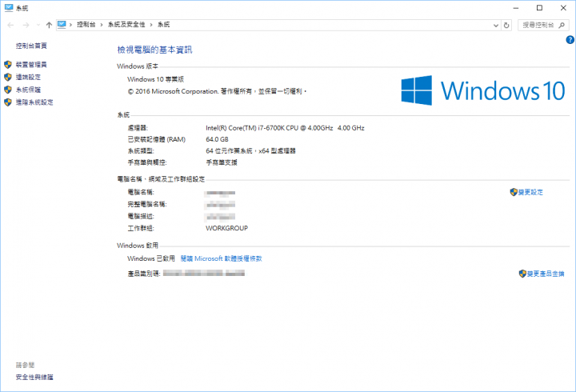Click the Forward navigation arrow
The width and height of the screenshot is (576, 392).
(26, 25)
